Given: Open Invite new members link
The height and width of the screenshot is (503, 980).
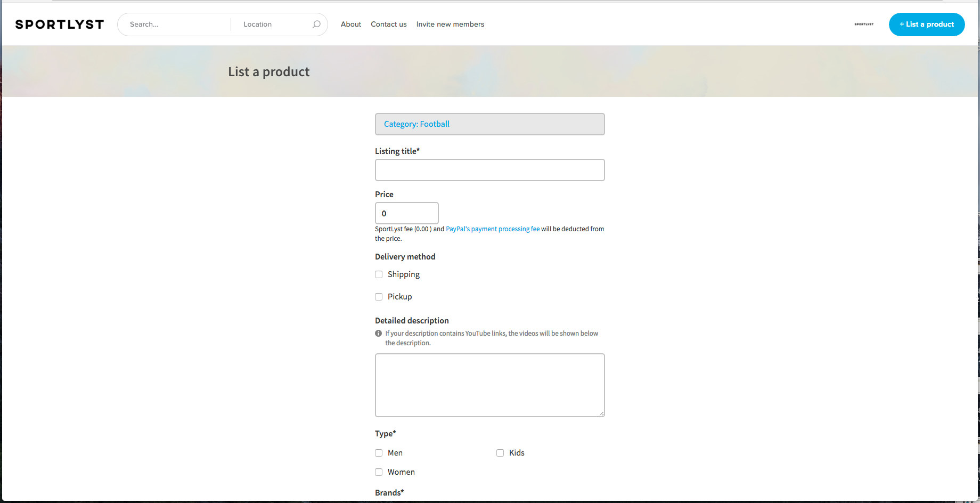Looking at the screenshot, I should pyautogui.click(x=450, y=25).
